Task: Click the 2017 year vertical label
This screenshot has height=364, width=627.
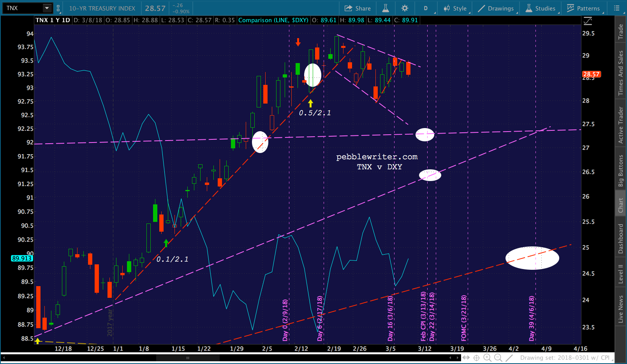Action: [110, 322]
